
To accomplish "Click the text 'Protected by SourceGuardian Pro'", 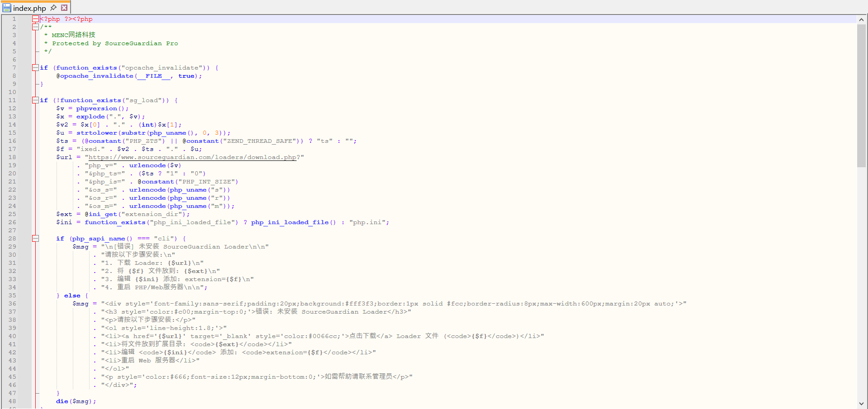I will [115, 43].
